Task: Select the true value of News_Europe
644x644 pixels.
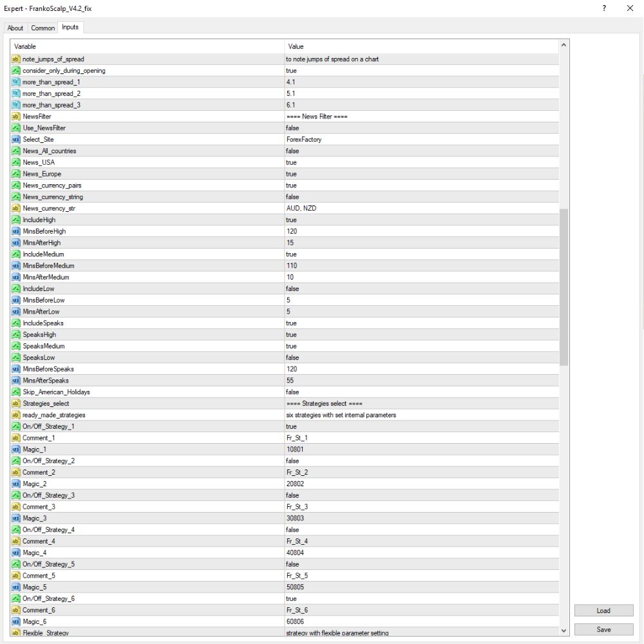Action: click(x=291, y=174)
